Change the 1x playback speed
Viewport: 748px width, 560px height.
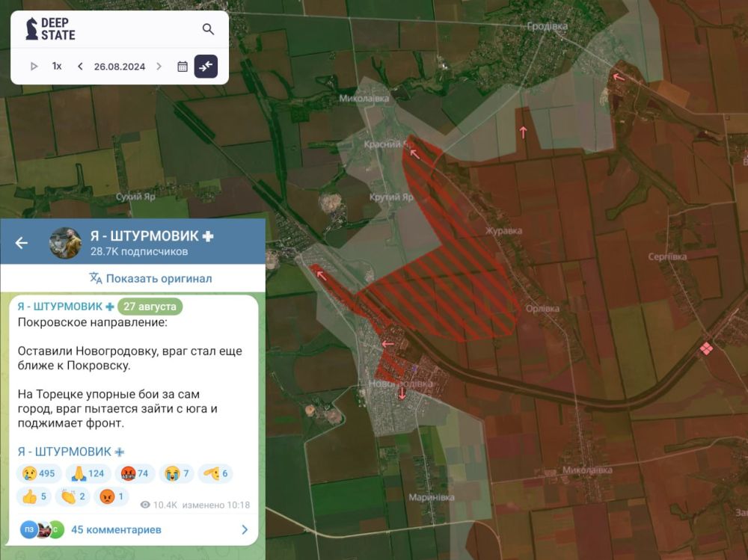pyautogui.click(x=57, y=66)
